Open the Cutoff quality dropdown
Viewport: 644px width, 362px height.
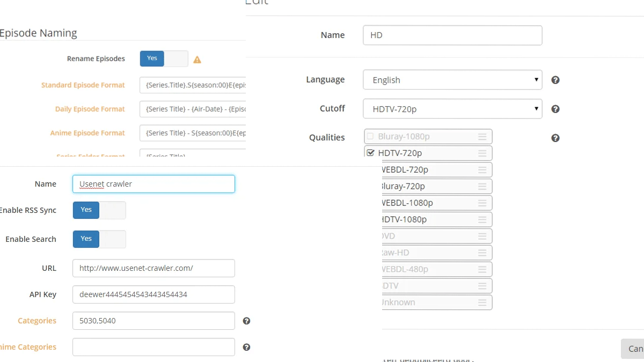coord(452,109)
